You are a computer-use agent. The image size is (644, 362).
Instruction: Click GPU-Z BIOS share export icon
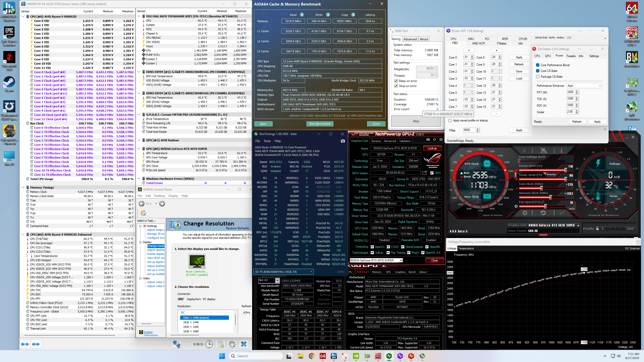click(x=424, y=173)
